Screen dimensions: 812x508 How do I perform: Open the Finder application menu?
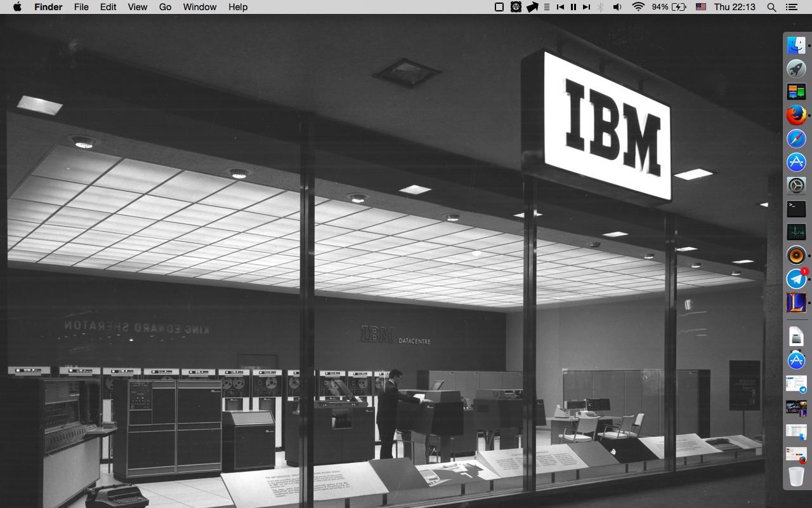[48, 7]
